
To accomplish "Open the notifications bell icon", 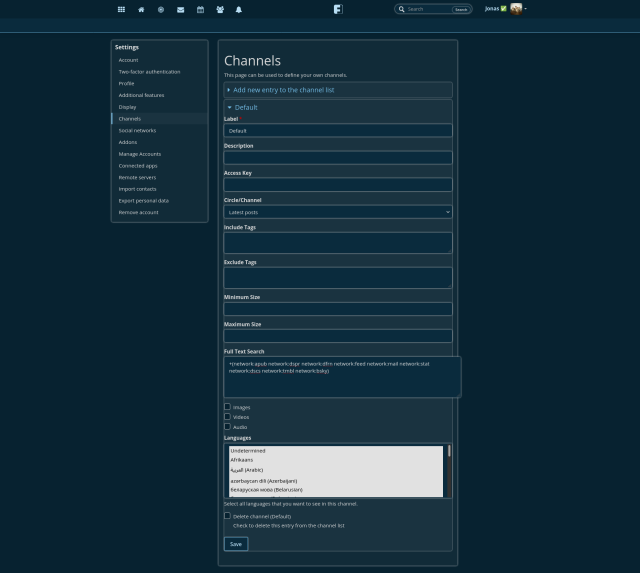I will click(239, 9).
